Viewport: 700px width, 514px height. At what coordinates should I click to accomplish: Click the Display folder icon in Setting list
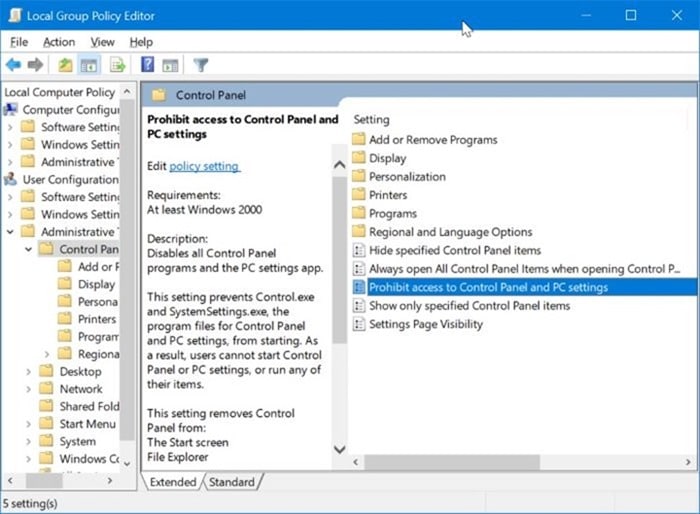point(358,158)
